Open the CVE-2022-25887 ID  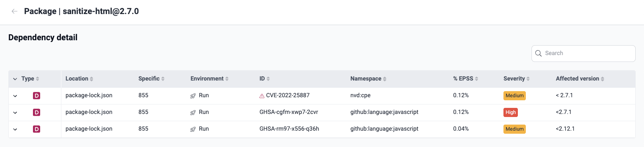[288, 95]
